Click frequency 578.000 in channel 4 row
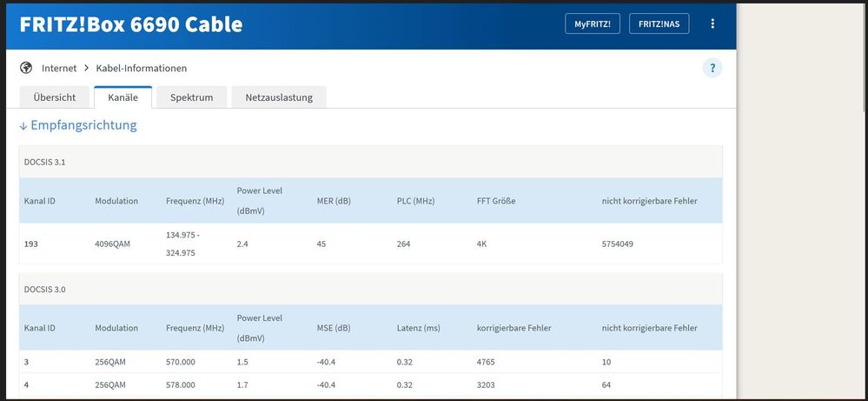This screenshot has width=868, height=401. click(x=181, y=385)
